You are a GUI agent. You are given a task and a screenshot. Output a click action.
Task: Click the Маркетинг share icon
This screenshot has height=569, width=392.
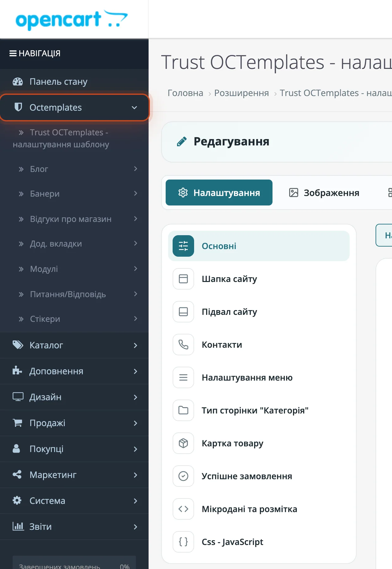(x=17, y=474)
